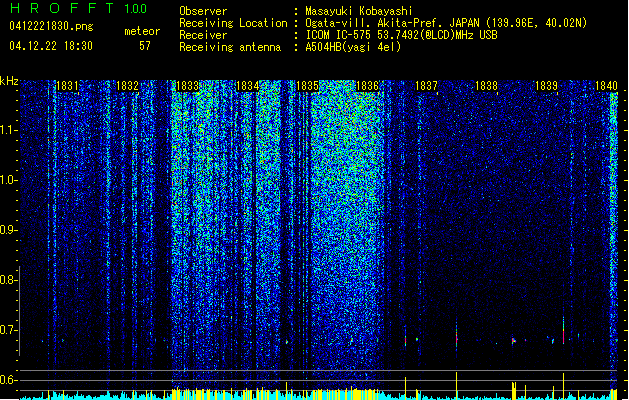Click the ICOM IC-575 receiver details
The height and width of the screenshot is (400, 629).
point(401,35)
